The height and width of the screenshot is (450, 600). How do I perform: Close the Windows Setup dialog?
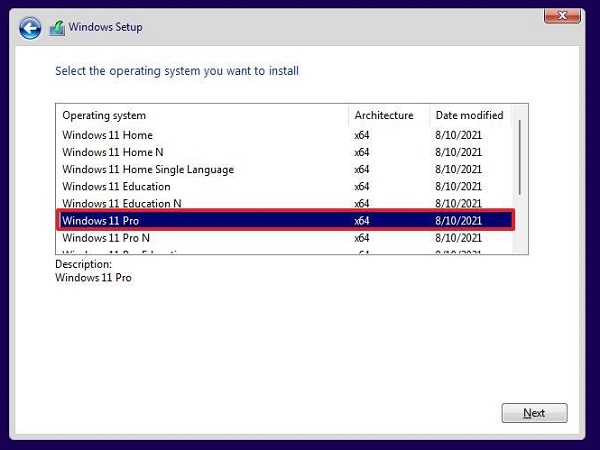click(x=562, y=15)
